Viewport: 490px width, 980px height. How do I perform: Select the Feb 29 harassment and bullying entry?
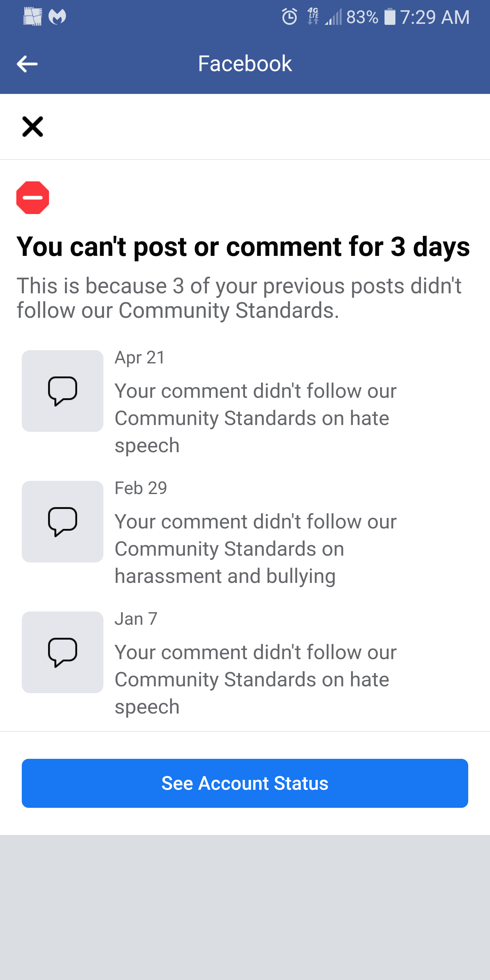point(255,548)
